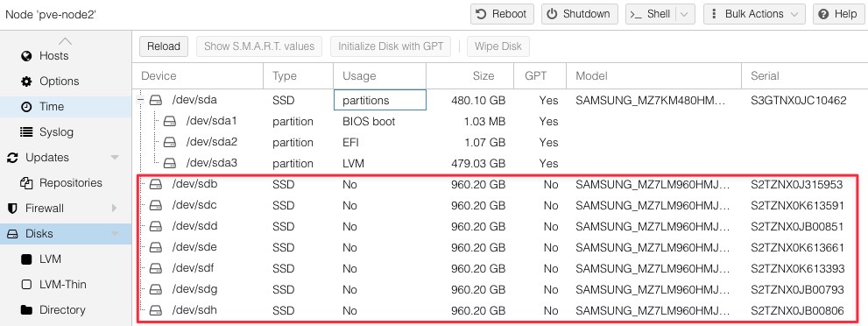Click the Directory folder icon
Image resolution: width=868 pixels, height=326 pixels.
tap(26, 310)
